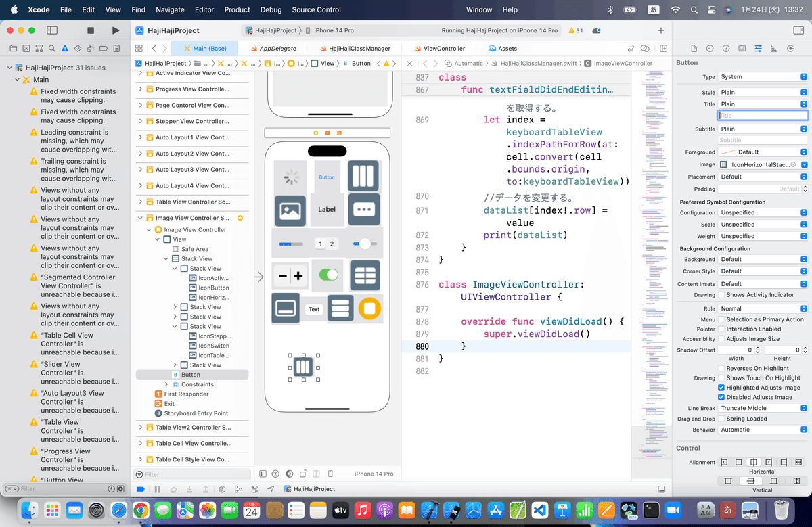Show the History inspector clock icon

click(x=710, y=49)
